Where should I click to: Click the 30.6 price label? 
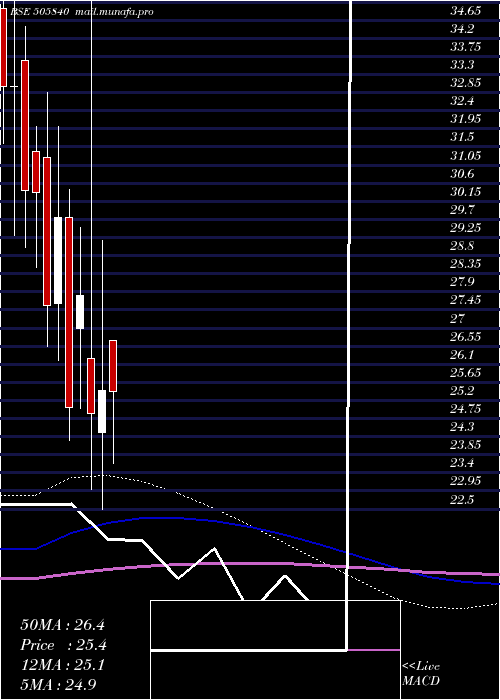462,174
